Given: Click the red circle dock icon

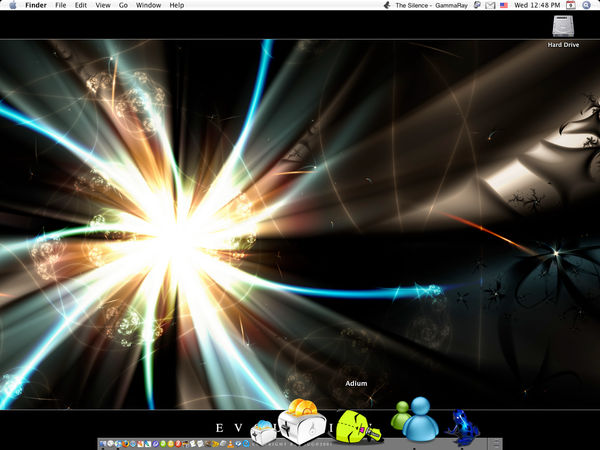Looking at the screenshot, I should pos(178,443).
